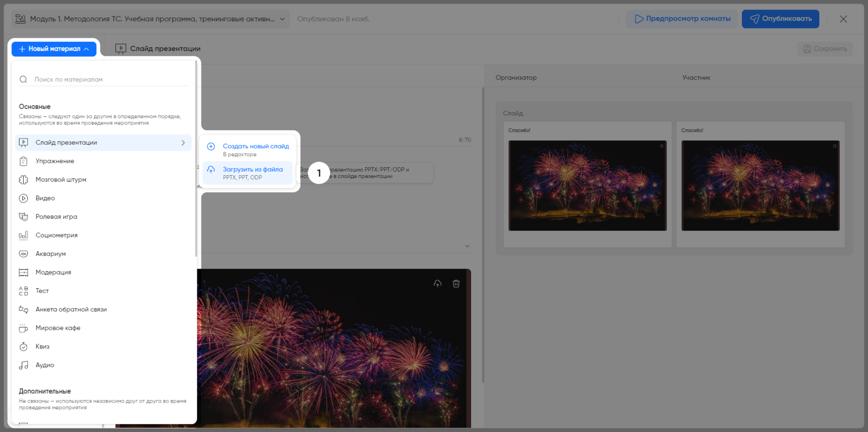868x432 pixels.
Task: Click the Квиз stopwatch icon
Action: pyautogui.click(x=23, y=347)
